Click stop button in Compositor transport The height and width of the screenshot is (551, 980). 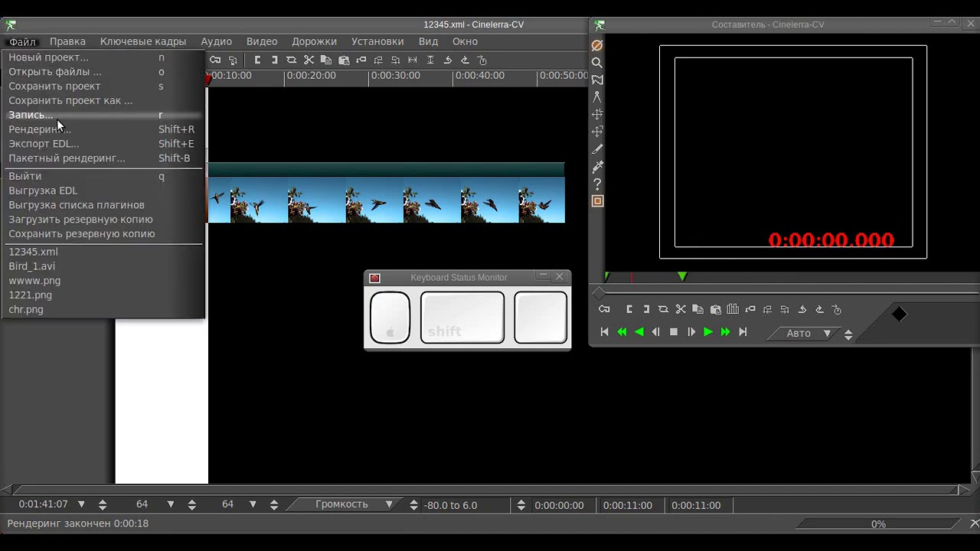(x=674, y=332)
